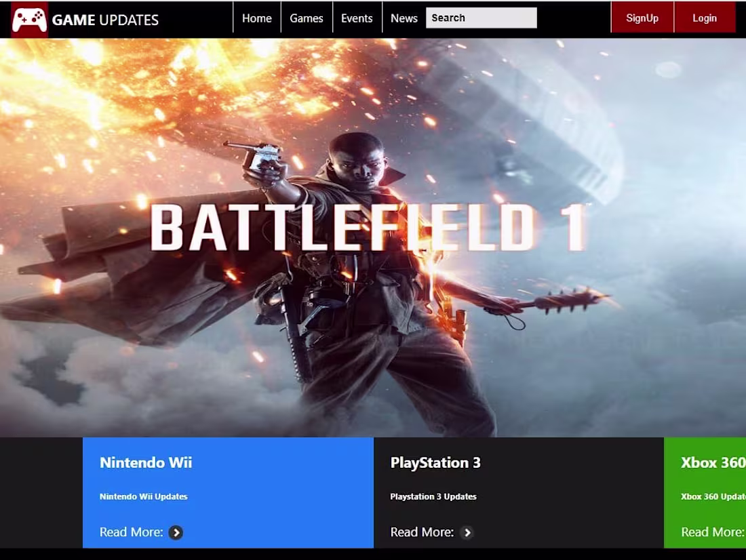Click the gamepad logo icon

[31, 18]
